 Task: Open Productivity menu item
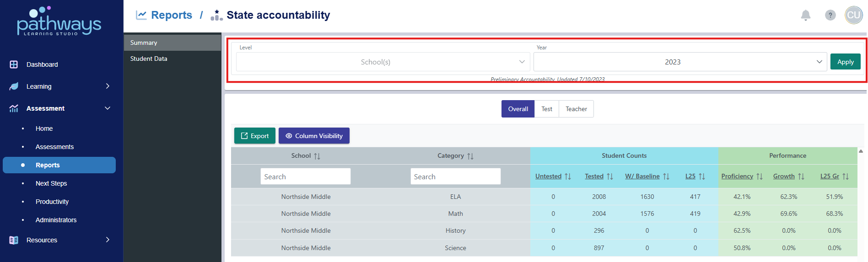[x=52, y=202]
